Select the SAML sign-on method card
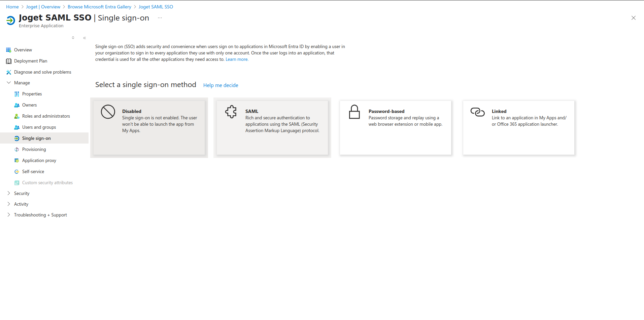 [272, 128]
